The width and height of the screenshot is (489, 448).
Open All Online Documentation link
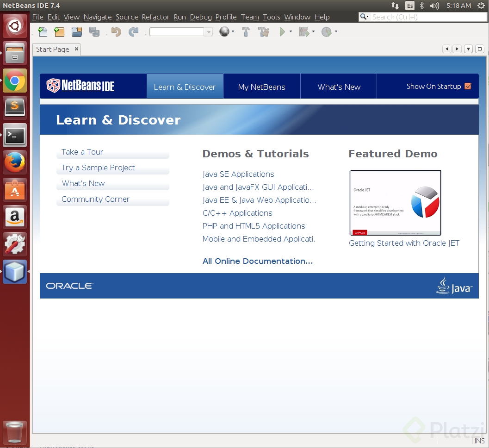tap(258, 261)
